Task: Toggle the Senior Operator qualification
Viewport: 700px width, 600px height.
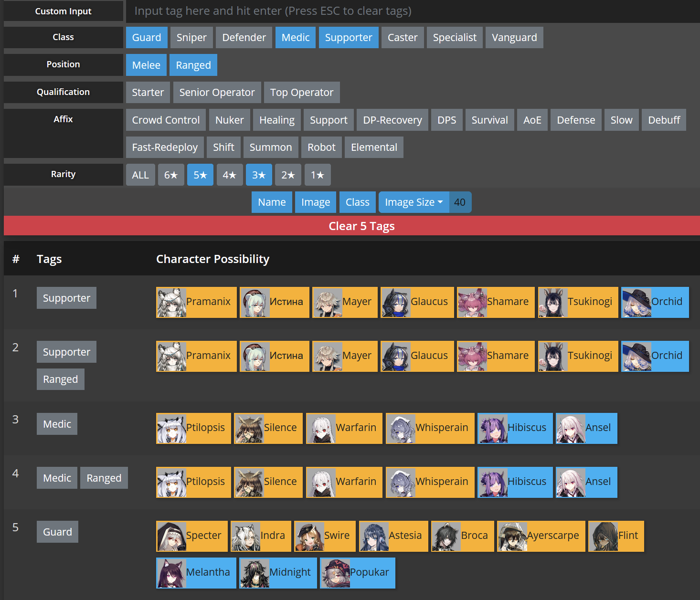Action: pyautogui.click(x=217, y=92)
